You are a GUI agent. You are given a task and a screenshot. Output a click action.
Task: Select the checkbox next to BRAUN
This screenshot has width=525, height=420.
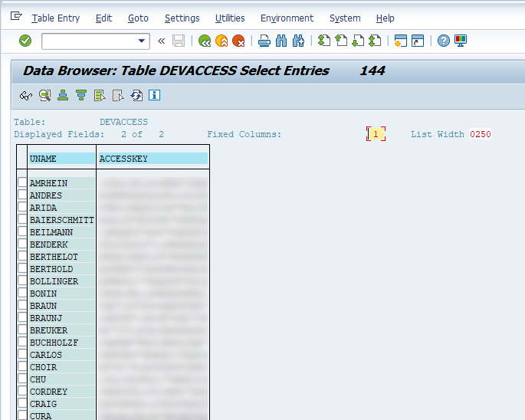coord(22,306)
